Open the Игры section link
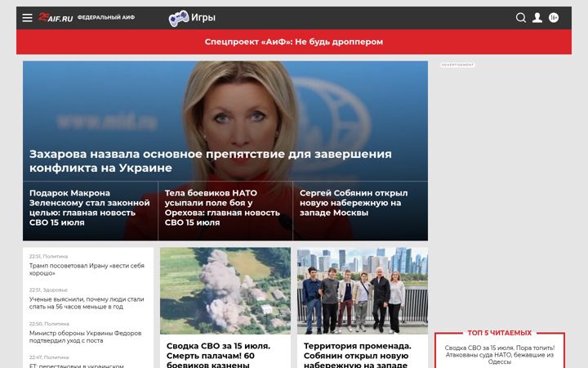Viewport: 588px width, 368px height. coord(203,18)
